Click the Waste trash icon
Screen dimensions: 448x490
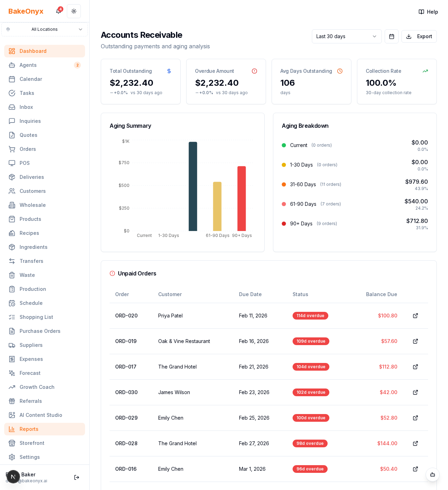[12, 275]
